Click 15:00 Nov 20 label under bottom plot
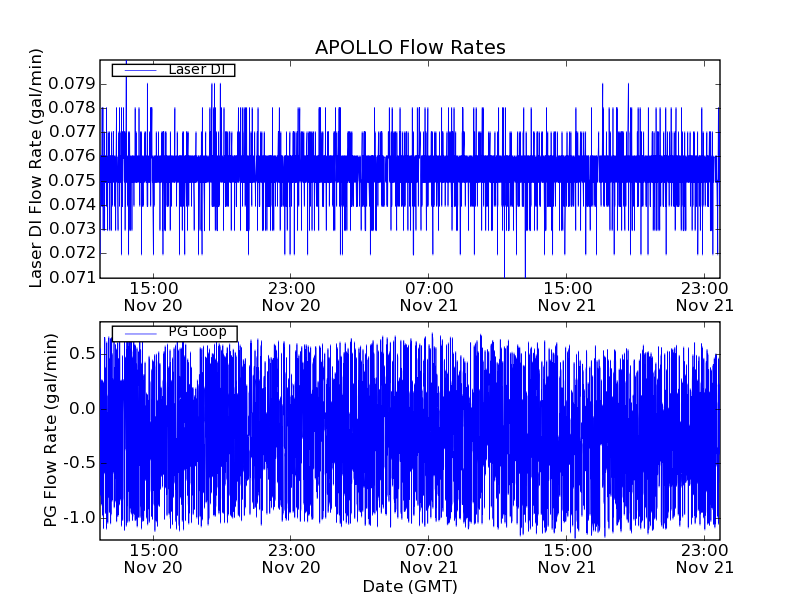 (x=153, y=559)
